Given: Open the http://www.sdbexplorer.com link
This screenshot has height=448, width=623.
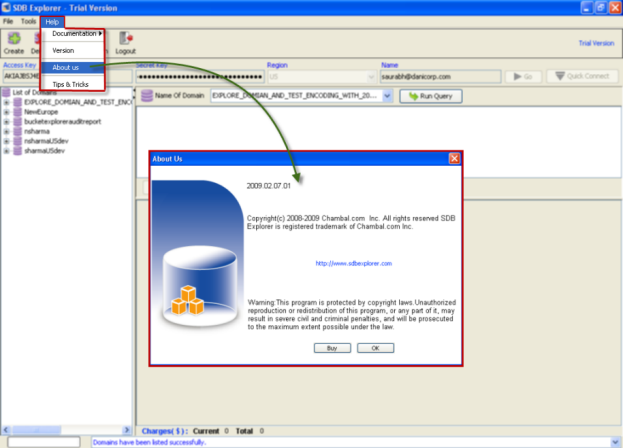Looking at the screenshot, I should (x=354, y=263).
